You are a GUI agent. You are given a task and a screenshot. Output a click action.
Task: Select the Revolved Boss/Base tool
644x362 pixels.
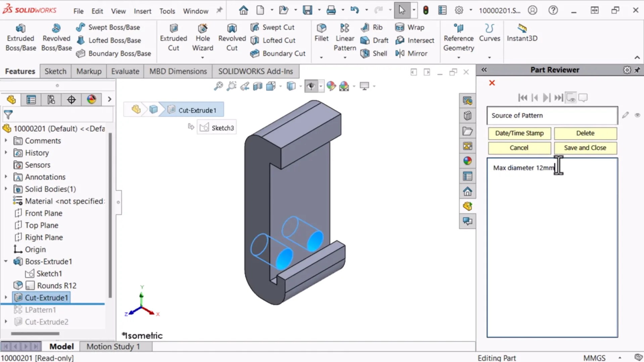56,29
